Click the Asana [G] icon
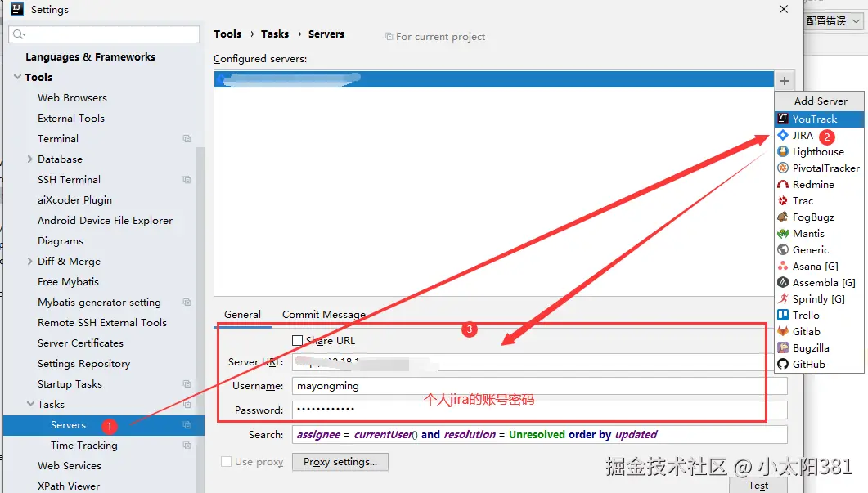Screen dimensions: 868x493 (x=783, y=267)
